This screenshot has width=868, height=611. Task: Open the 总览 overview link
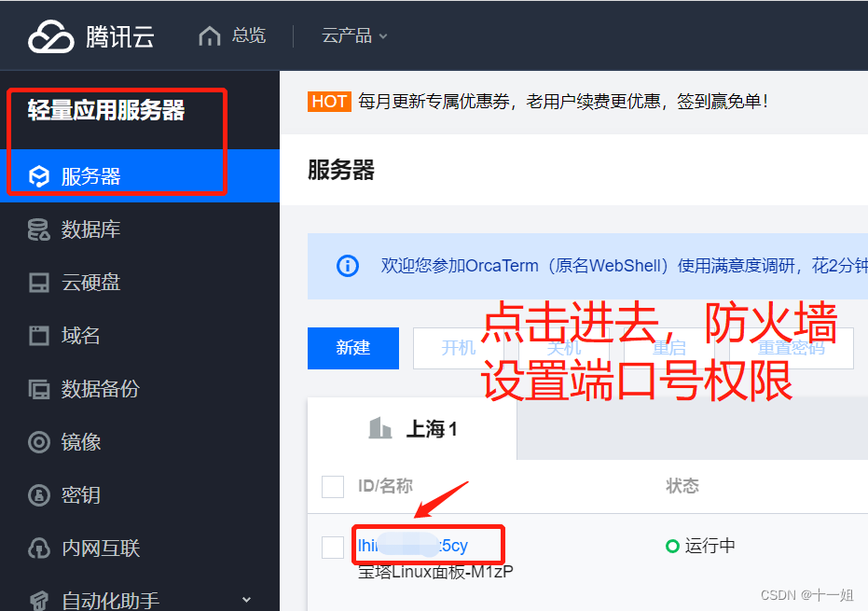click(x=249, y=36)
